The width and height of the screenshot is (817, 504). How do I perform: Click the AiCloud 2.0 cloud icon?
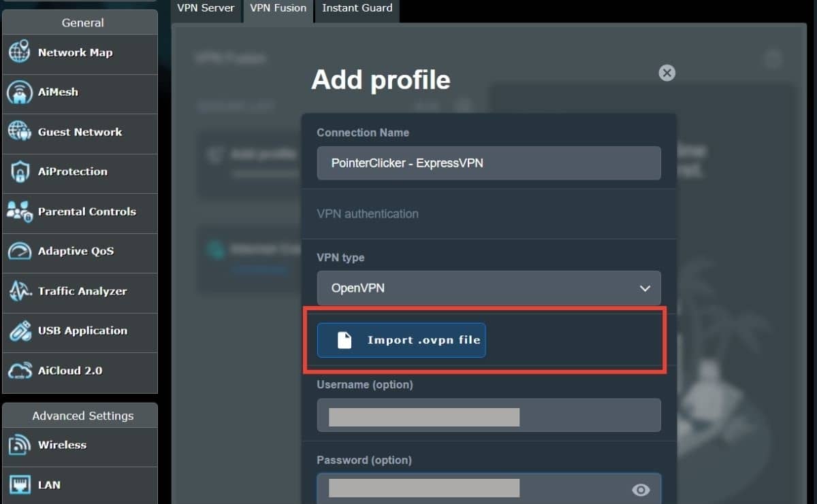point(19,371)
